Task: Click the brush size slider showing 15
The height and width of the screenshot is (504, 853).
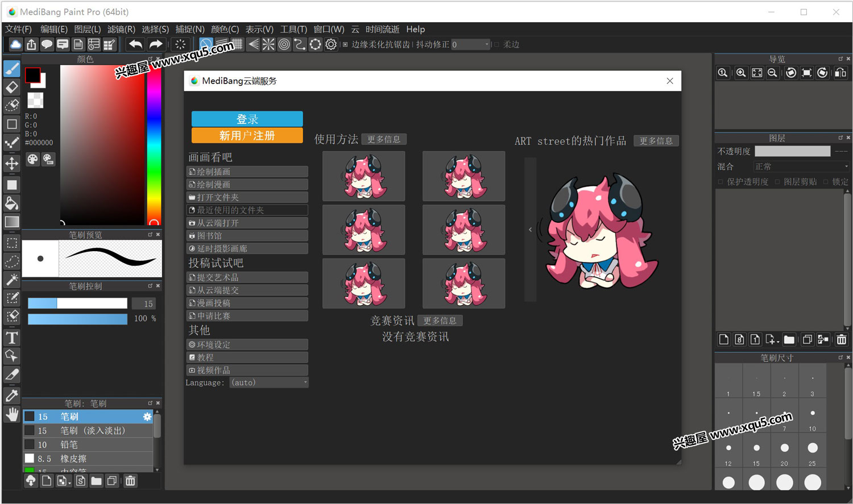Action: 77,303
